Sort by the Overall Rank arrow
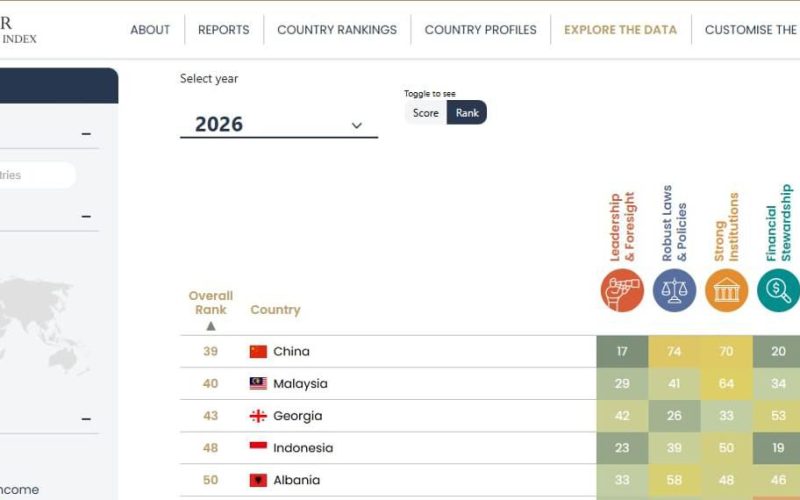The image size is (800, 500). (211, 326)
